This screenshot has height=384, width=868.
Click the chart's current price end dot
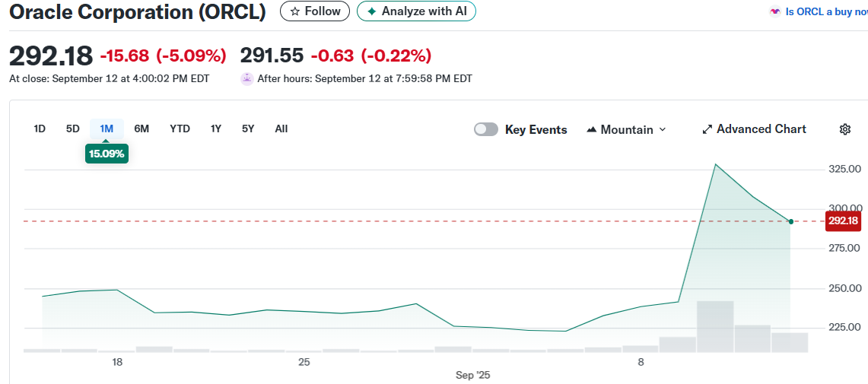click(790, 221)
